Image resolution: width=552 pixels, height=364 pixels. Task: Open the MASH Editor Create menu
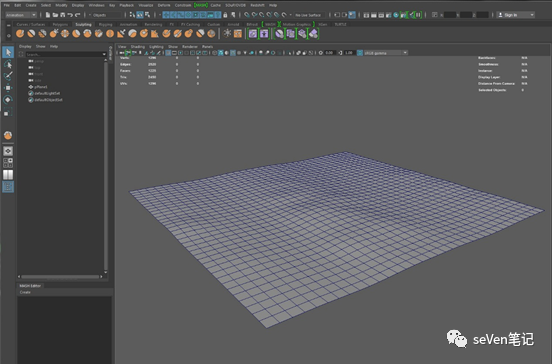pyautogui.click(x=25, y=292)
